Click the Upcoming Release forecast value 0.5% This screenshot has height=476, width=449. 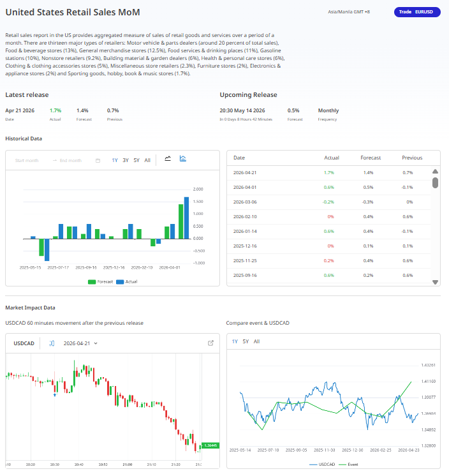coord(293,110)
